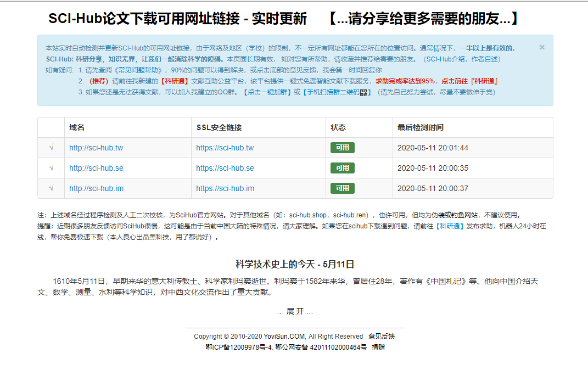
Task: Click the timestamp 2020-05-11 20:00:37
Action: point(433,188)
